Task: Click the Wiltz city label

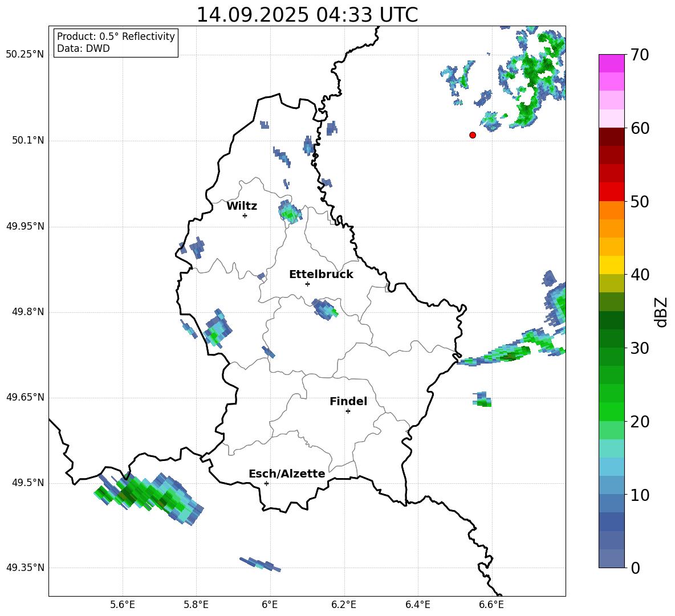Action: 242,206
